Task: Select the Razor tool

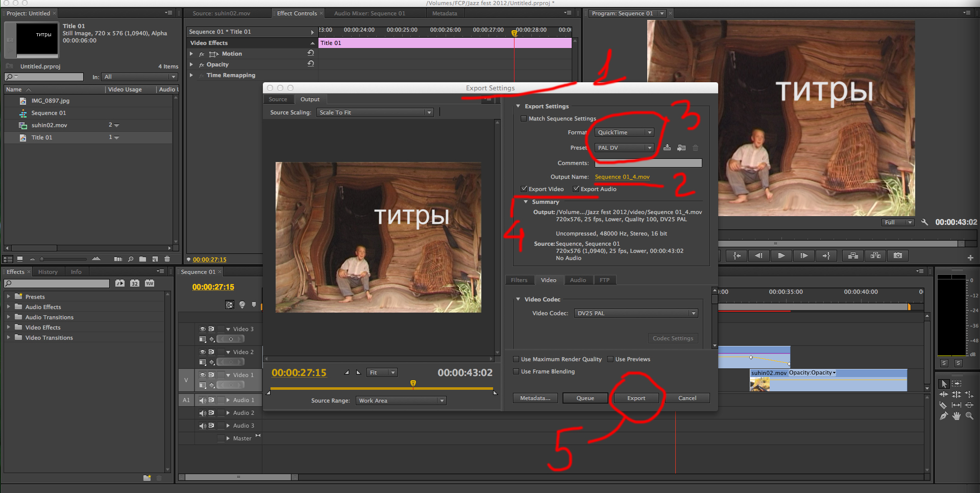Action: point(943,405)
